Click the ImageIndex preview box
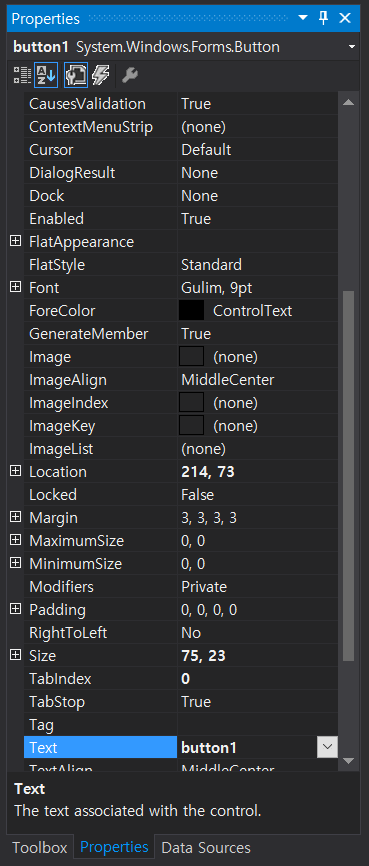 pos(192,403)
